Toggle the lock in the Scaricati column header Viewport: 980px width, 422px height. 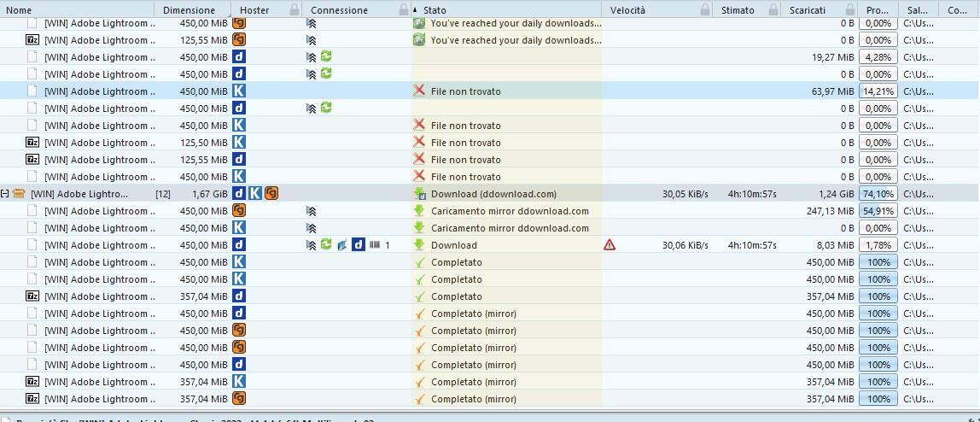pyautogui.click(x=849, y=9)
